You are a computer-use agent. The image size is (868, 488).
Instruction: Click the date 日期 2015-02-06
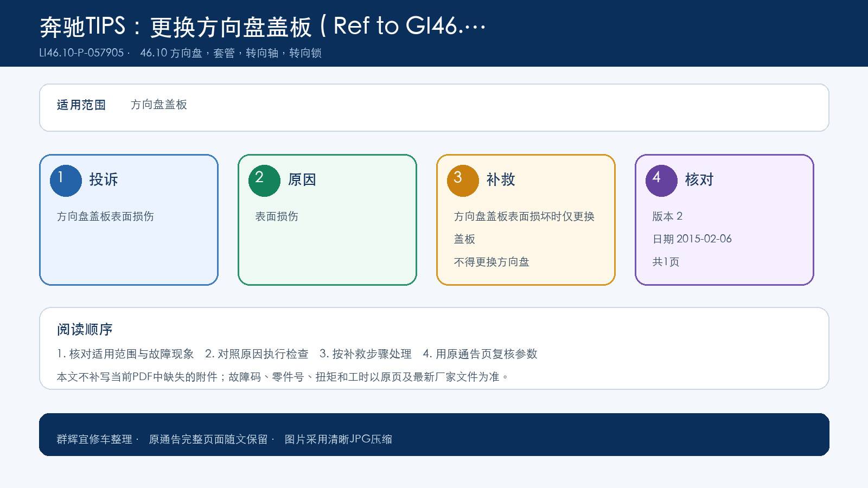692,239
